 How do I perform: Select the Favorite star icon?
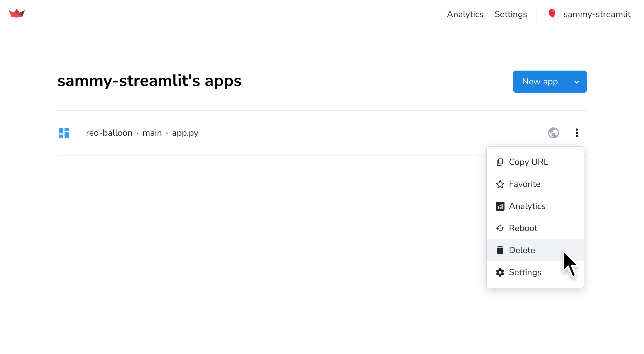[500, 184]
